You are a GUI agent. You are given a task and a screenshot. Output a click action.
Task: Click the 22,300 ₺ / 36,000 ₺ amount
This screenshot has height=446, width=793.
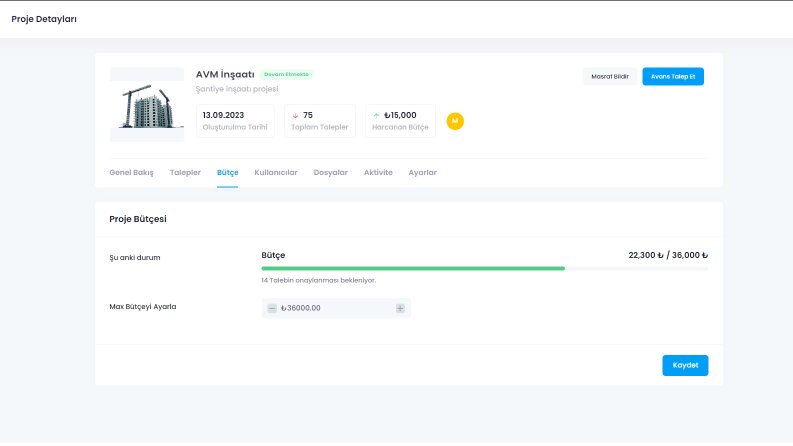[668, 255]
